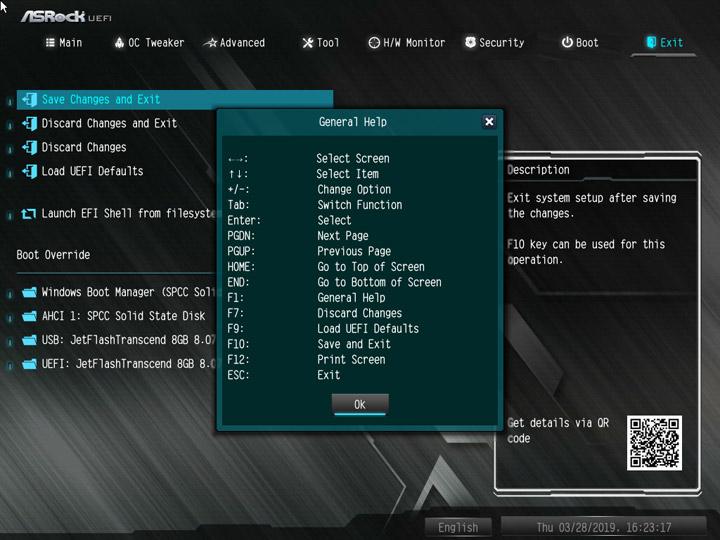This screenshot has height=540, width=720.
Task: Click the H/W Monitor gauge icon
Action: click(x=374, y=43)
